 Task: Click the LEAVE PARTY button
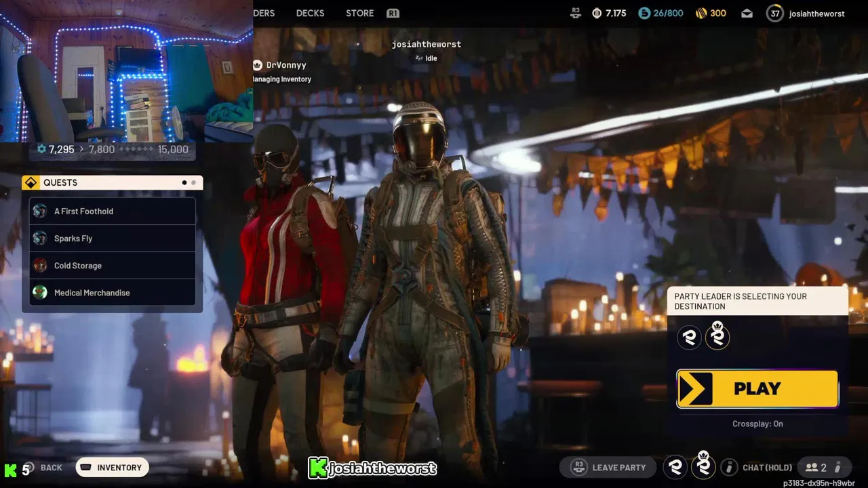tap(608, 467)
